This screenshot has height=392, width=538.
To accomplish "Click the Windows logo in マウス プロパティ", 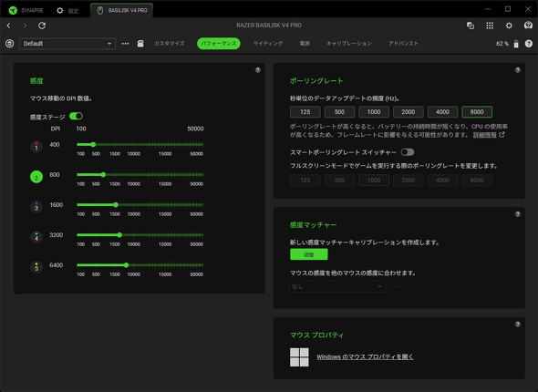I will (x=299, y=357).
